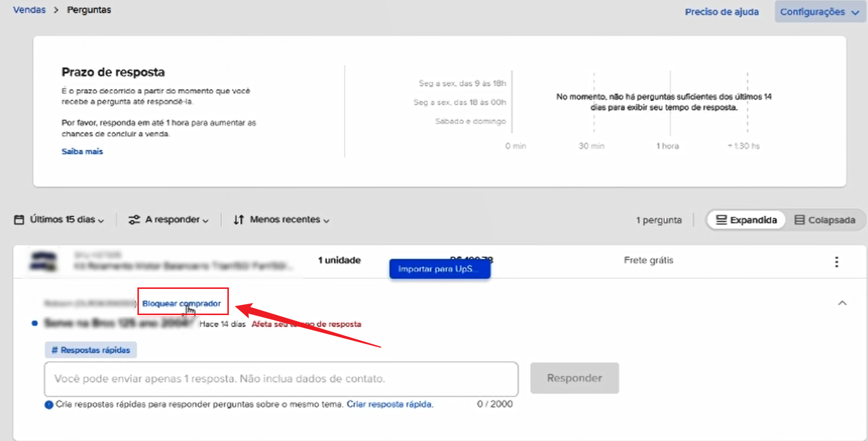Click 'Frete grátis' text
The image size is (868, 441).
(x=649, y=260)
